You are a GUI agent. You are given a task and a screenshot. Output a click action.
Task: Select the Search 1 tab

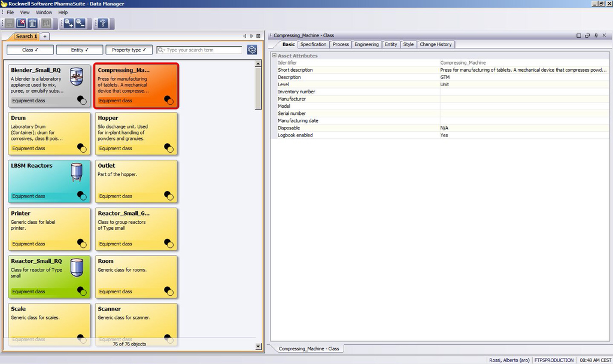pyautogui.click(x=26, y=37)
